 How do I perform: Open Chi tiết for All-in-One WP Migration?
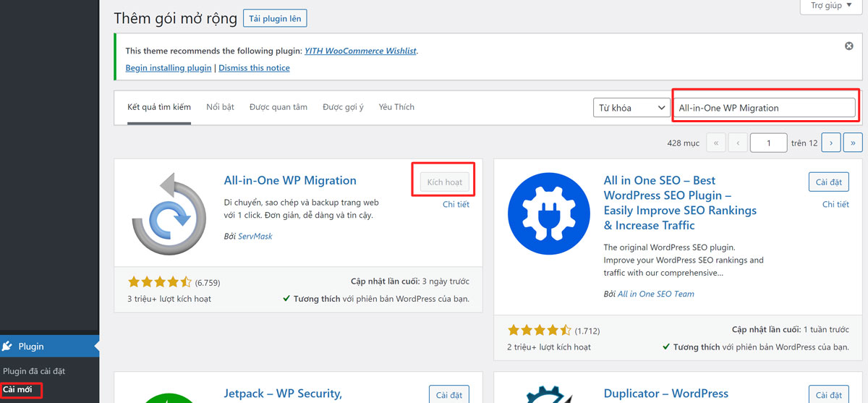(456, 204)
